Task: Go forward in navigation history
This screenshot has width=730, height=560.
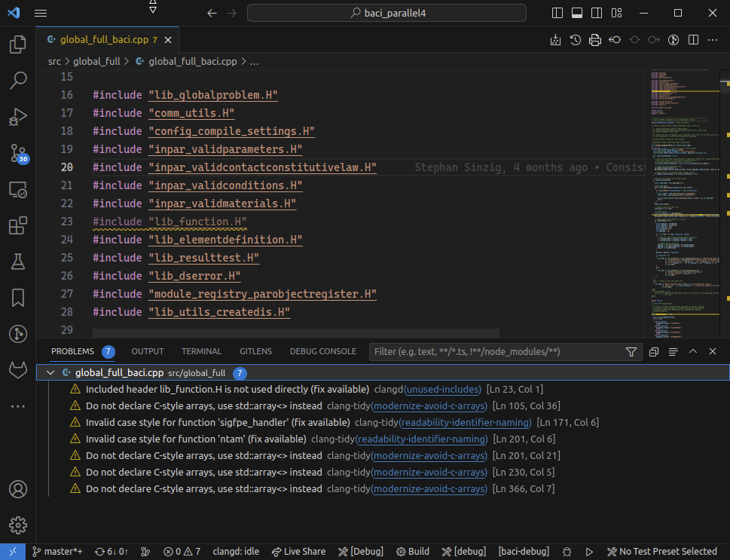Action: (232, 13)
